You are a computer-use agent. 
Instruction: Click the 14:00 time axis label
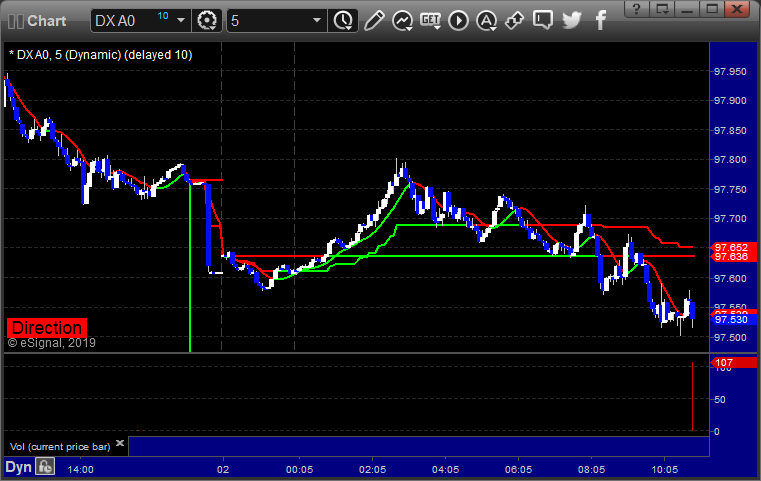click(81, 469)
